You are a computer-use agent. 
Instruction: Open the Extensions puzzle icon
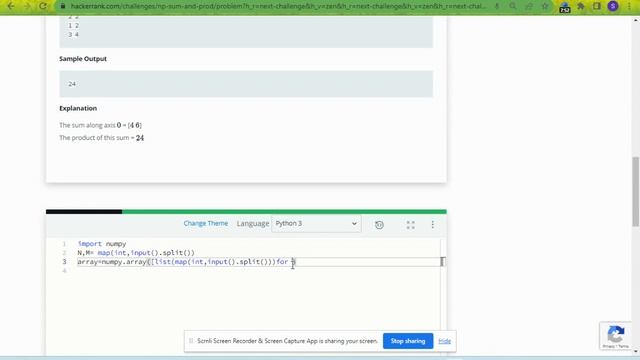click(581, 6)
